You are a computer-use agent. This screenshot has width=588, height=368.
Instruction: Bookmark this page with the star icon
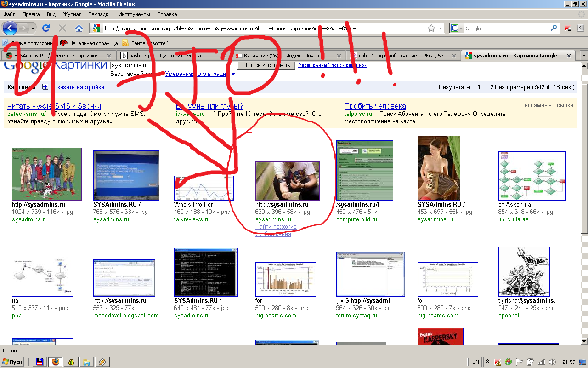click(431, 29)
